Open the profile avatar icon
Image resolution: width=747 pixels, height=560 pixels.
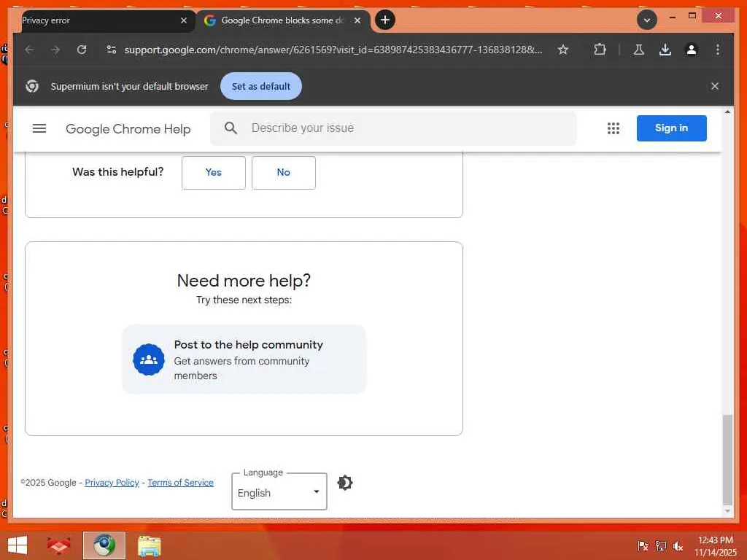(692, 50)
